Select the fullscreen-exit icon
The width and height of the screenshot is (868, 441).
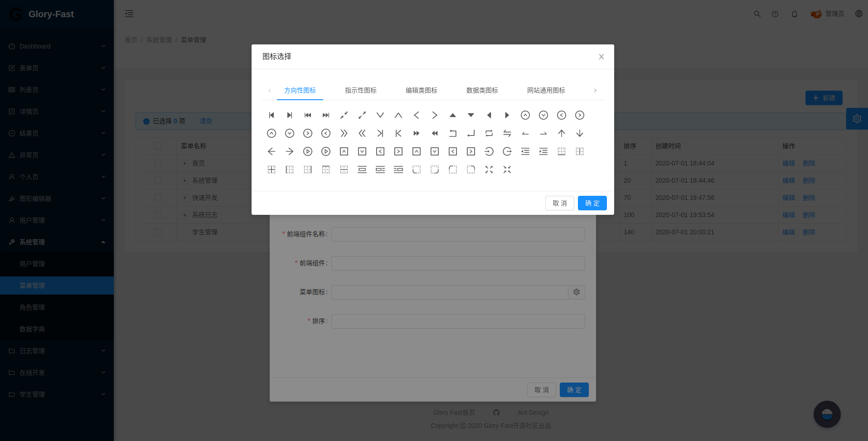coord(507,170)
